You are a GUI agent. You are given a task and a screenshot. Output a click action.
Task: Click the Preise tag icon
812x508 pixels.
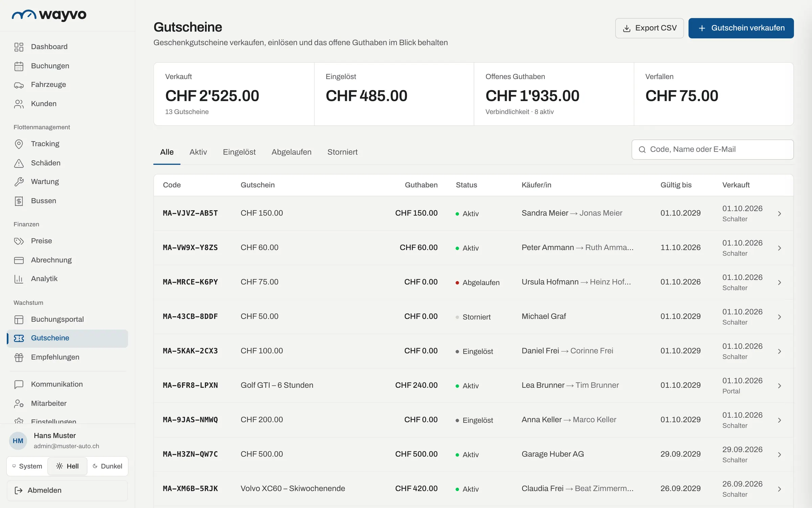tap(19, 241)
